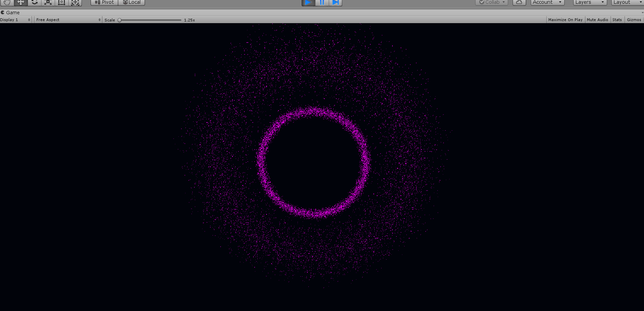Click the purple particle ring
Image resolution: width=644 pixels, height=311 pixels.
(x=313, y=162)
